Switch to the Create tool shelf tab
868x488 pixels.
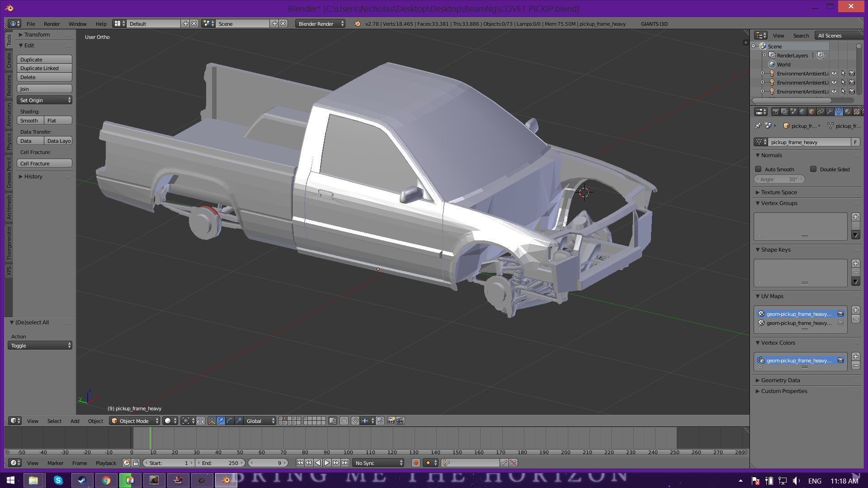(x=9, y=61)
